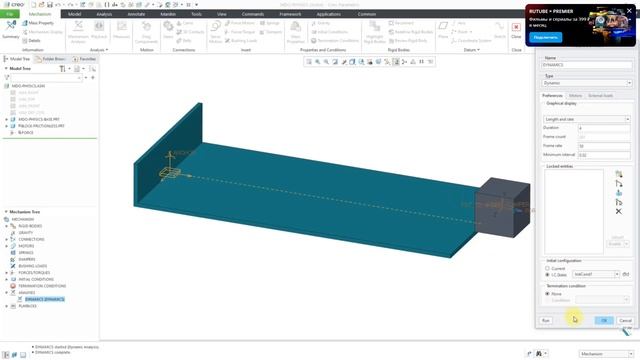Click the pause simulation icon in graphics toolbar
This screenshot has width=640, height=360.
pyautogui.click(x=421, y=62)
